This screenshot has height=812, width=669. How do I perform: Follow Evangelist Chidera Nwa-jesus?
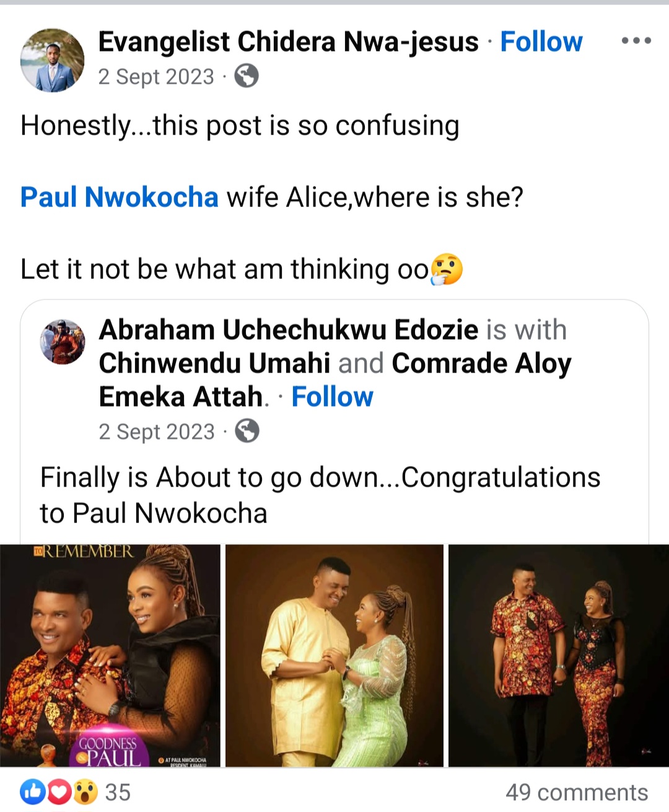(x=541, y=42)
